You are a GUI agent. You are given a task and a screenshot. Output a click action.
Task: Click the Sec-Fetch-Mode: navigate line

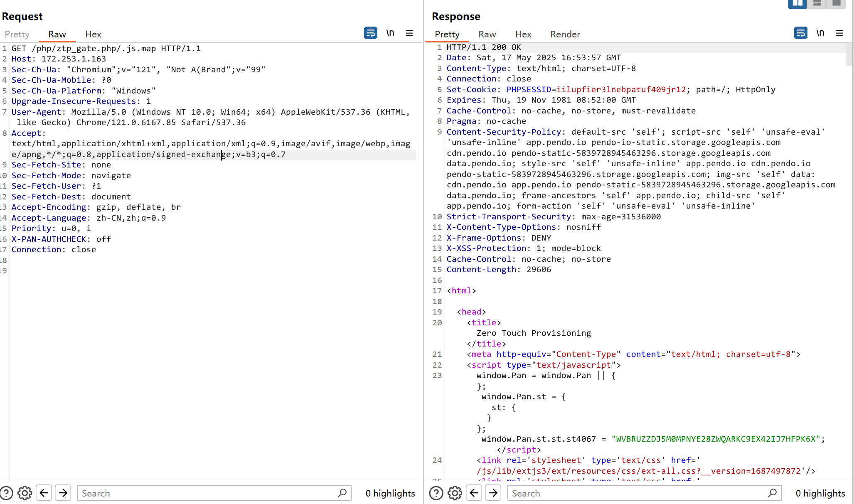click(71, 176)
